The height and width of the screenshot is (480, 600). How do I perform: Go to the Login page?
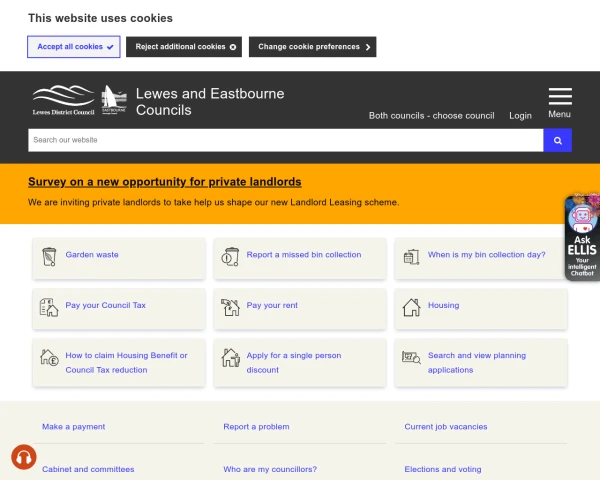click(520, 116)
